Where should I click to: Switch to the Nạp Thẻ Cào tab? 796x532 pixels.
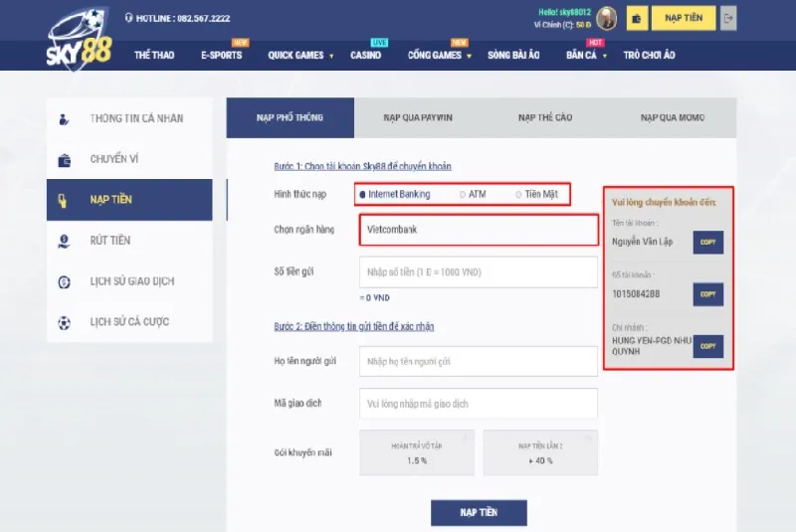tap(545, 117)
